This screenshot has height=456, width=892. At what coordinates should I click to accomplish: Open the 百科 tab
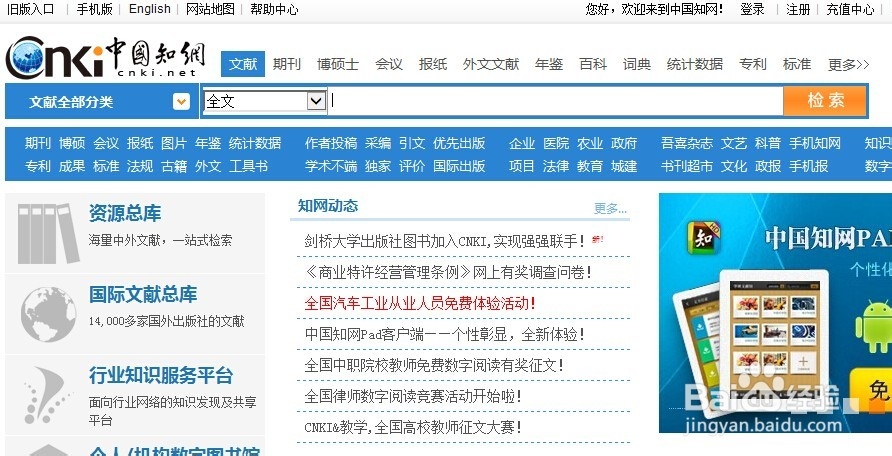click(593, 64)
